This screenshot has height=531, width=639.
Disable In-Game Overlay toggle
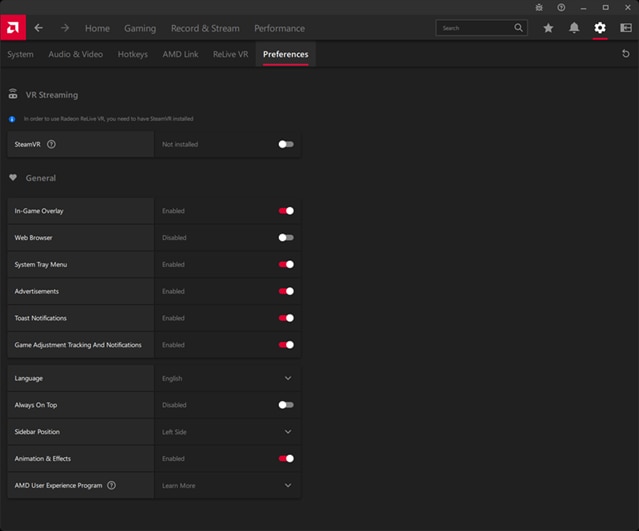point(286,211)
